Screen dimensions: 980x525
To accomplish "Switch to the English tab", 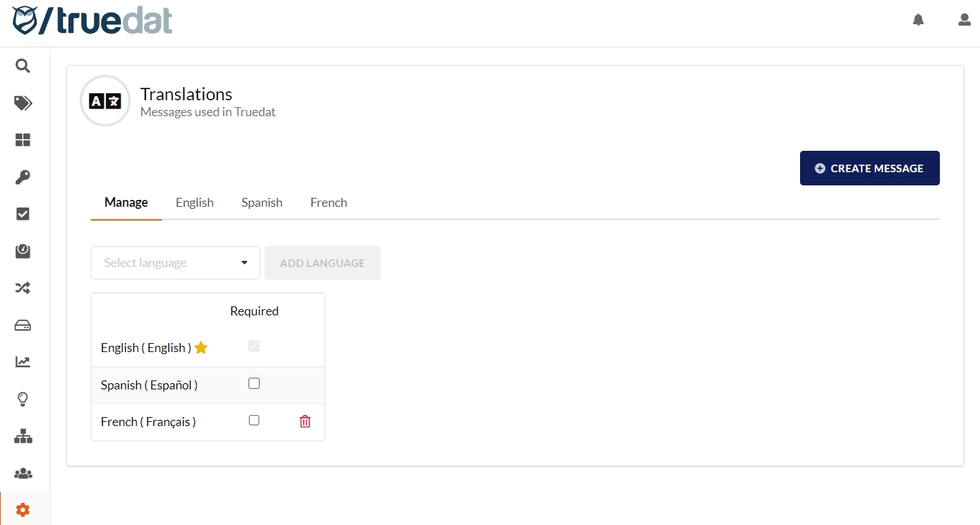I will click(x=194, y=203).
